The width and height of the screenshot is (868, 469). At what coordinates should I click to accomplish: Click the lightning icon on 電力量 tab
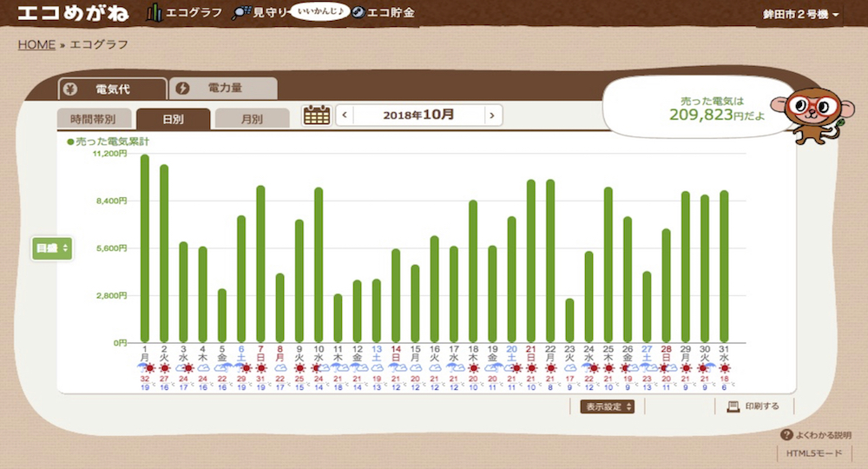pyautogui.click(x=182, y=88)
